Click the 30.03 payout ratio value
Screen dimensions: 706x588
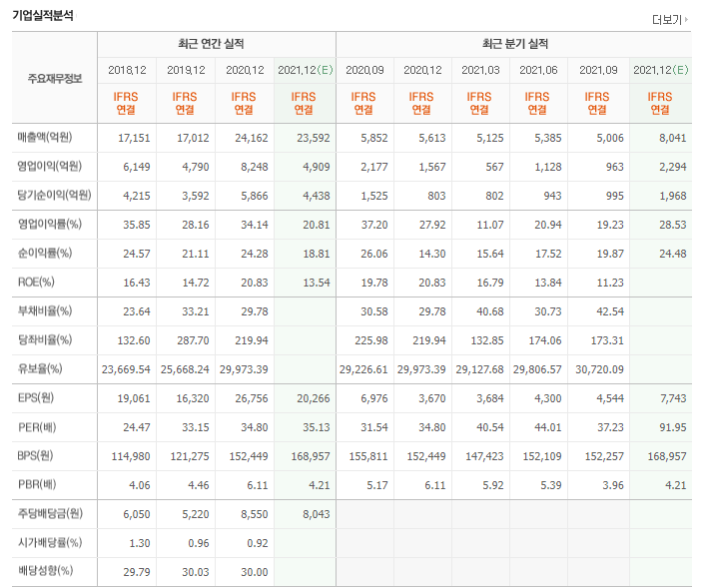pyautogui.click(x=196, y=572)
